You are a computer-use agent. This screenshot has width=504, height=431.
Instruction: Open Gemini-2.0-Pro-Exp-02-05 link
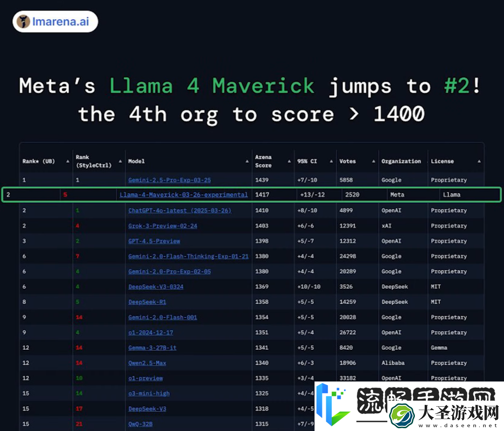tap(169, 271)
